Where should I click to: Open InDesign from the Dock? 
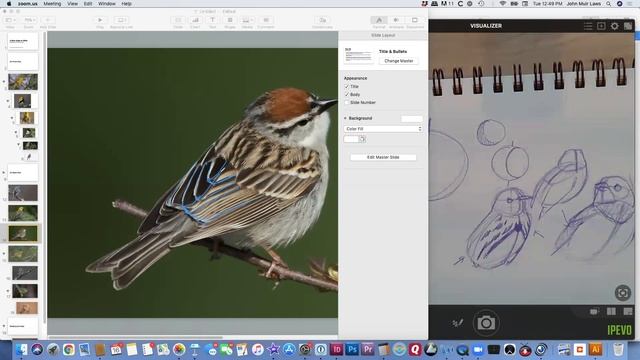336,350
